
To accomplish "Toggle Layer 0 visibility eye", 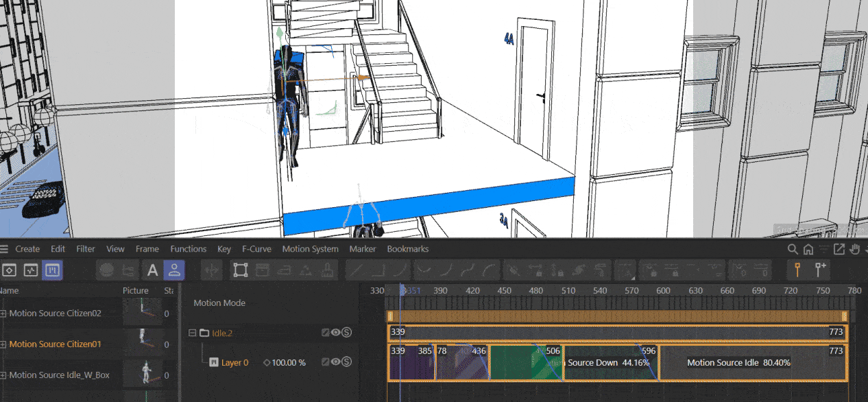I will [x=336, y=362].
